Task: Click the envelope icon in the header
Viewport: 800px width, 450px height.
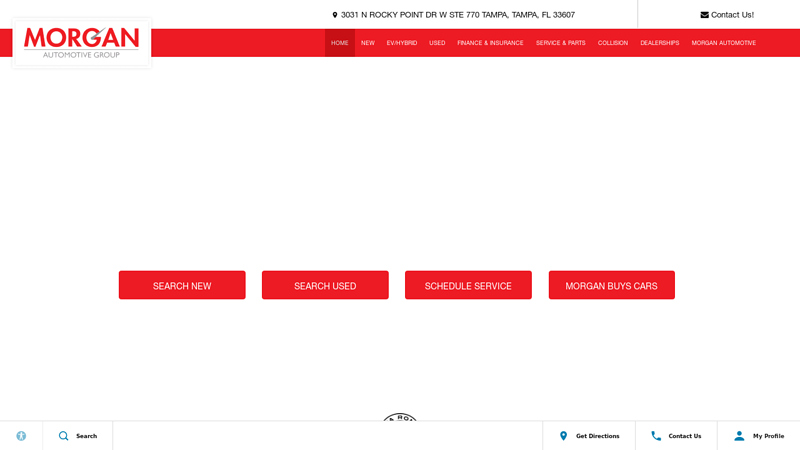Action: pos(704,15)
